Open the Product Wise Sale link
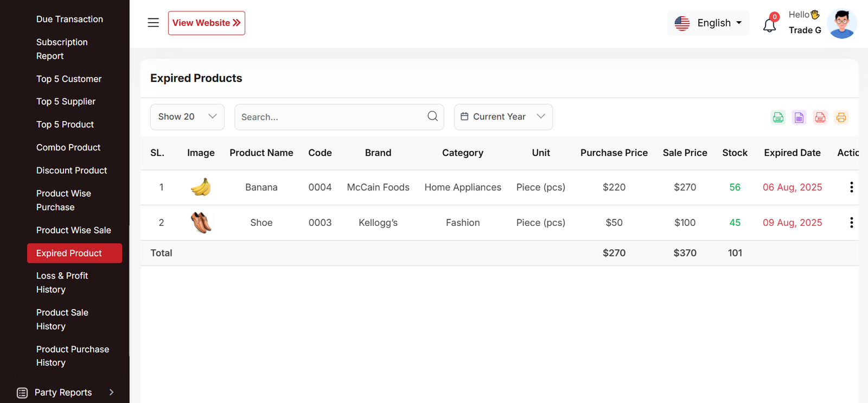The height and width of the screenshot is (403, 868). [74, 230]
